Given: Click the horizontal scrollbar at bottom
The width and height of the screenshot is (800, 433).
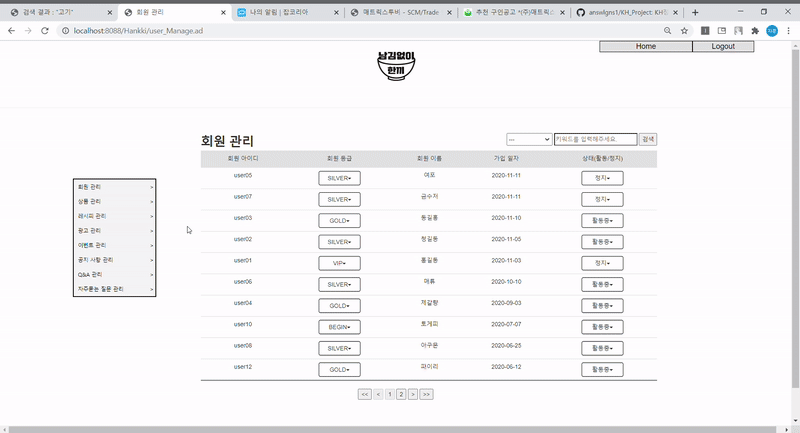Looking at the screenshot, I should (393, 429).
